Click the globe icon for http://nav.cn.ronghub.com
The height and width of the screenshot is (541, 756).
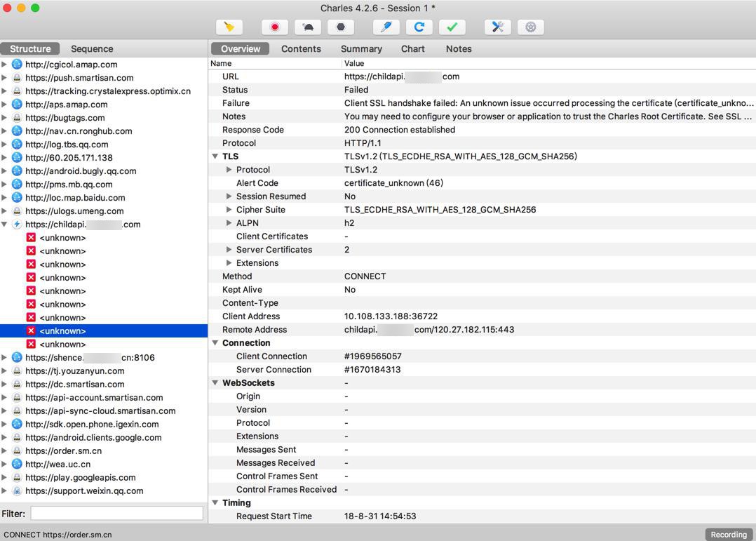[x=17, y=131]
